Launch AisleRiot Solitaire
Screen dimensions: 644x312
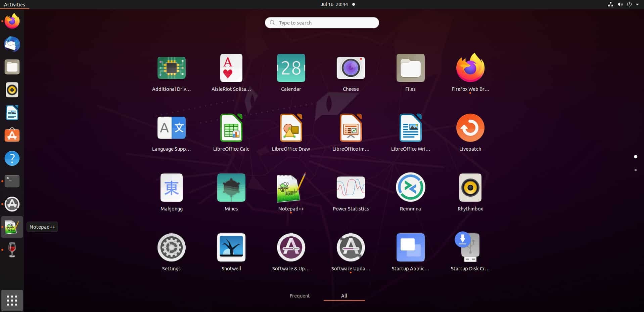(x=231, y=68)
